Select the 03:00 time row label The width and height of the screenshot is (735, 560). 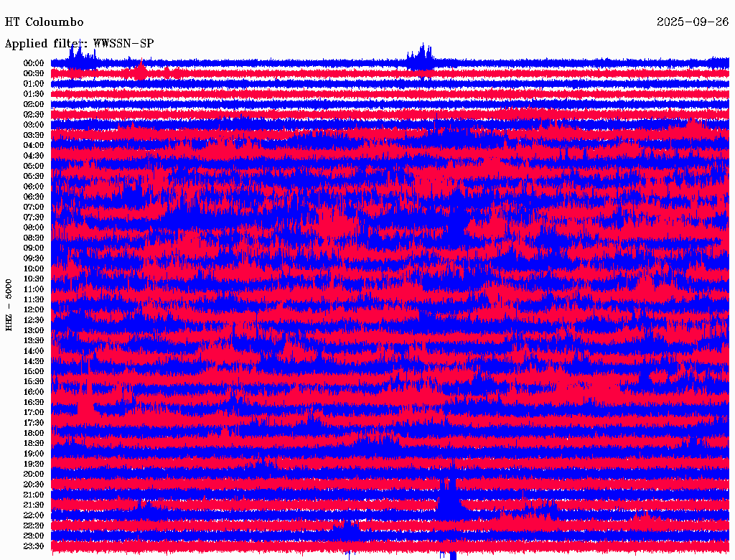pos(34,125)
